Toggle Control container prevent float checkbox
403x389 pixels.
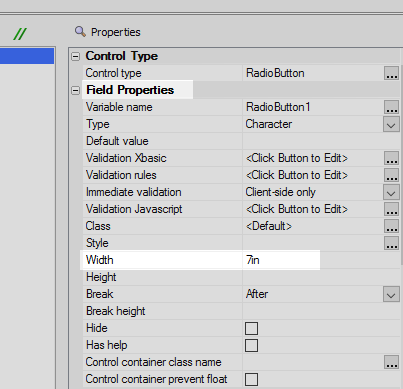tap(251, 379)
